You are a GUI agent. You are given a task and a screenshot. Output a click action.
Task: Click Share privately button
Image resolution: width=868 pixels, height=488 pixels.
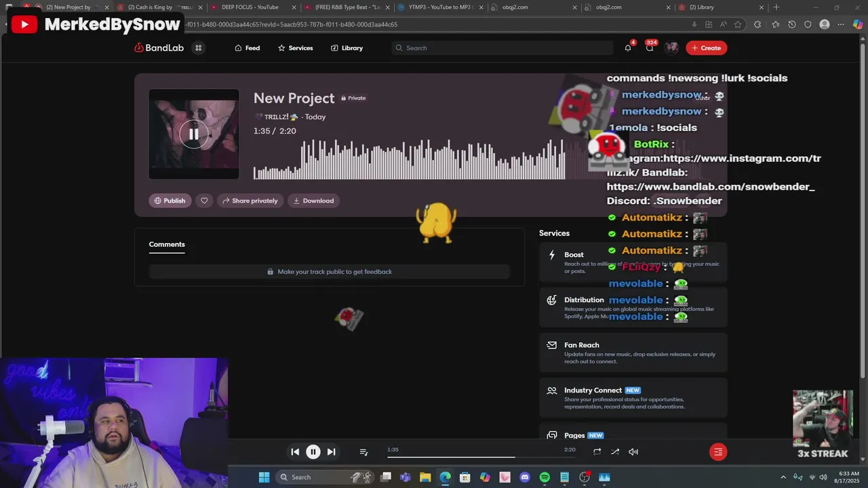click(250, 201)
